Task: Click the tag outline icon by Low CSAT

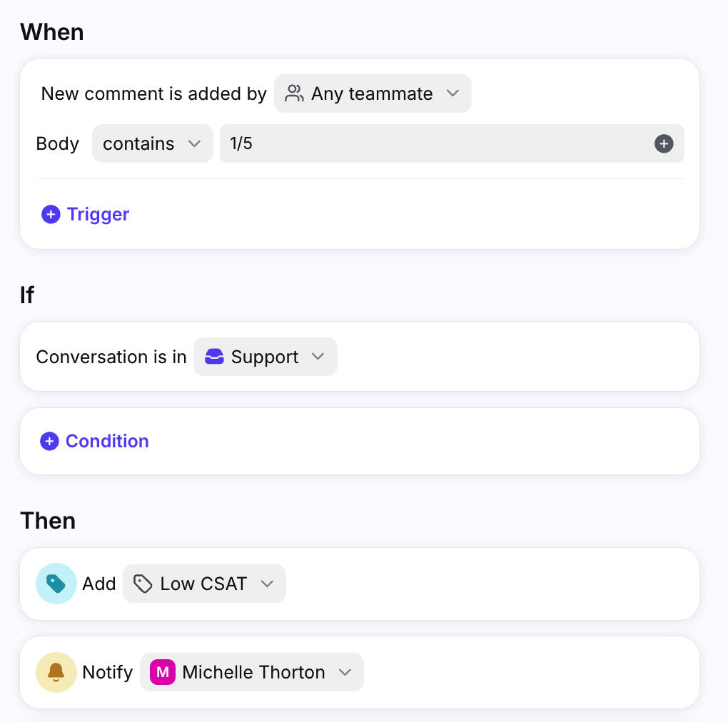Action: (x=143, y=584)
